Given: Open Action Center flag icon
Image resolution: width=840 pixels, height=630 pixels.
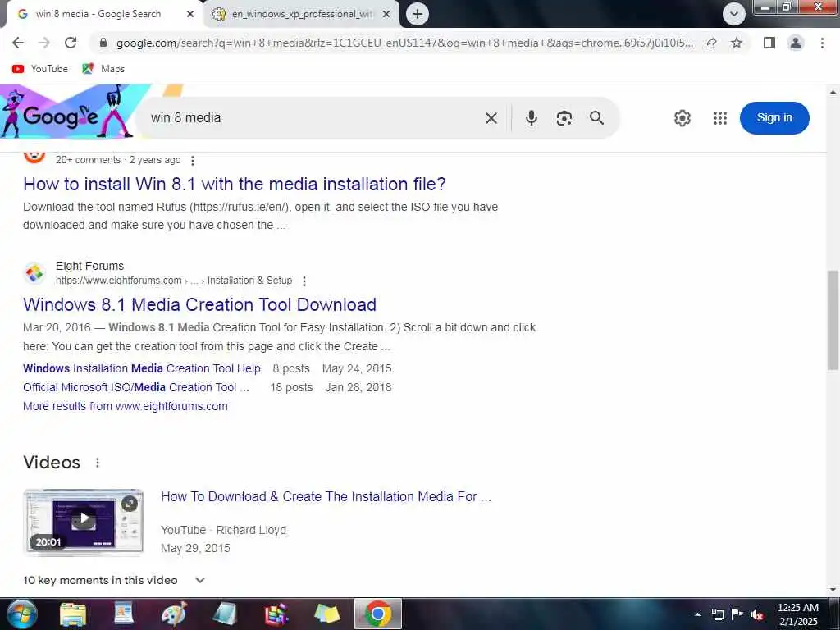Looking at the screenshot, I should point(737,614).
